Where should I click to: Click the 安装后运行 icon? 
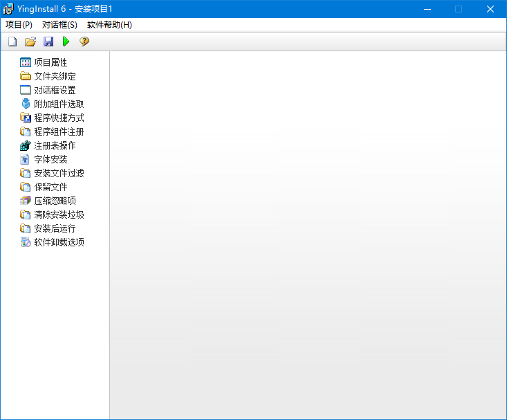(x=25, y=229)
